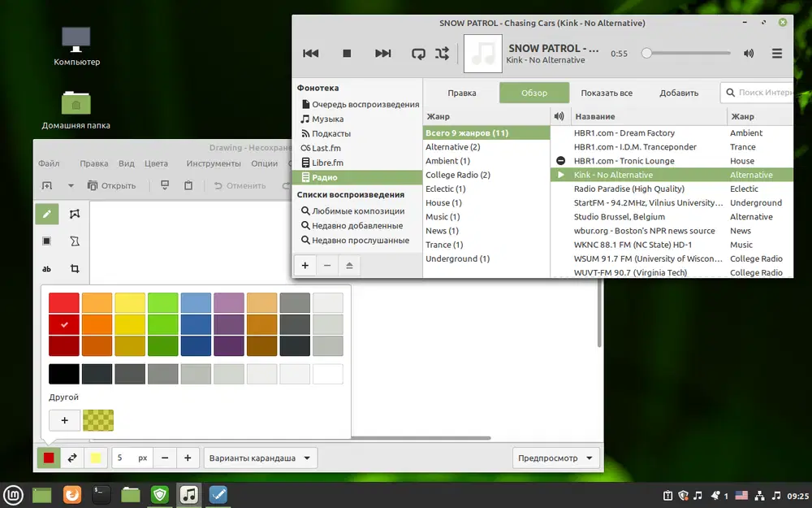Open the Предпросмотр dropdown
Screen dimensions: 812x508
click(x=556, y=458)
